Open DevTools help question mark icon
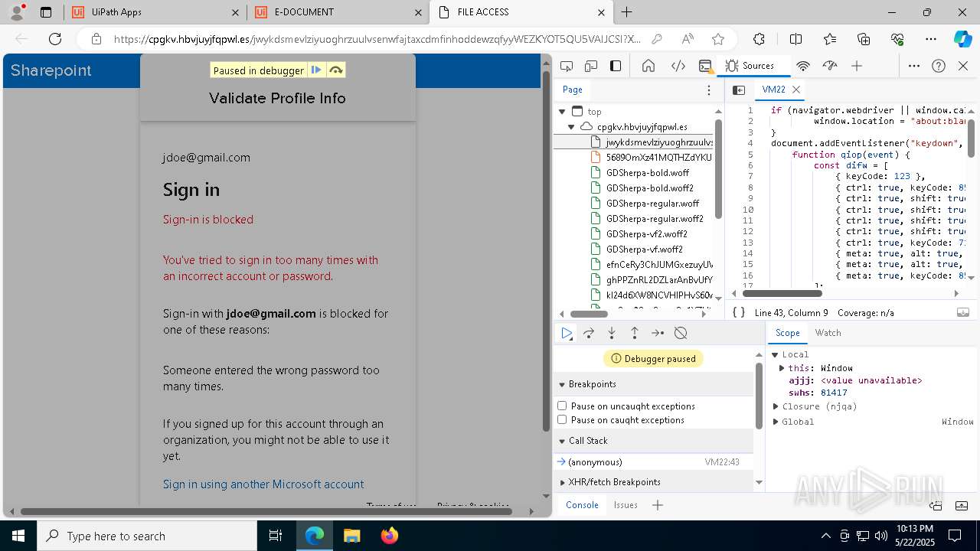980x551 pixels. click(939, 67)
